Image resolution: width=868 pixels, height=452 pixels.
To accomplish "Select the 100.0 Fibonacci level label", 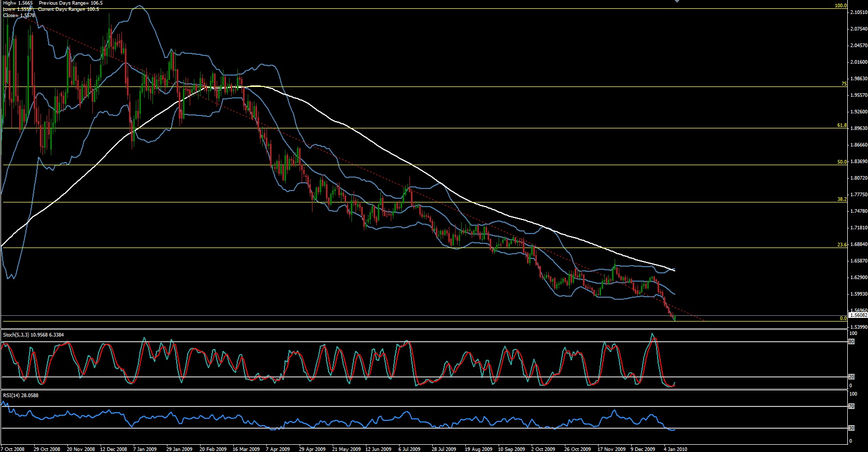I will [840, 6].
